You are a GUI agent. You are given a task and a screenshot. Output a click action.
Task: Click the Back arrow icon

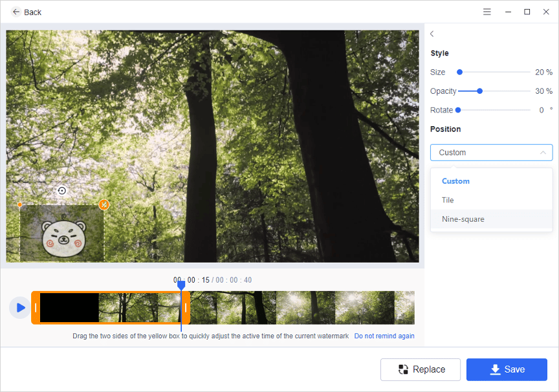(x=16, y=12)
